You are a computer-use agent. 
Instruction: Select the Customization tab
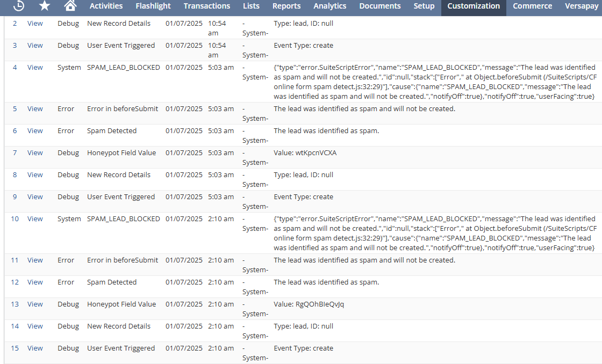coord(474,6)
